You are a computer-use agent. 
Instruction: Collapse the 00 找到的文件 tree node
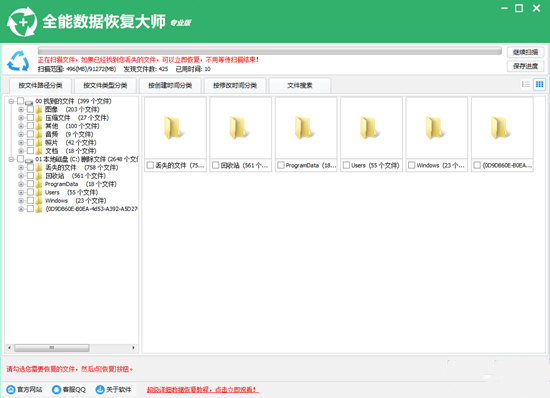(11, 101)
